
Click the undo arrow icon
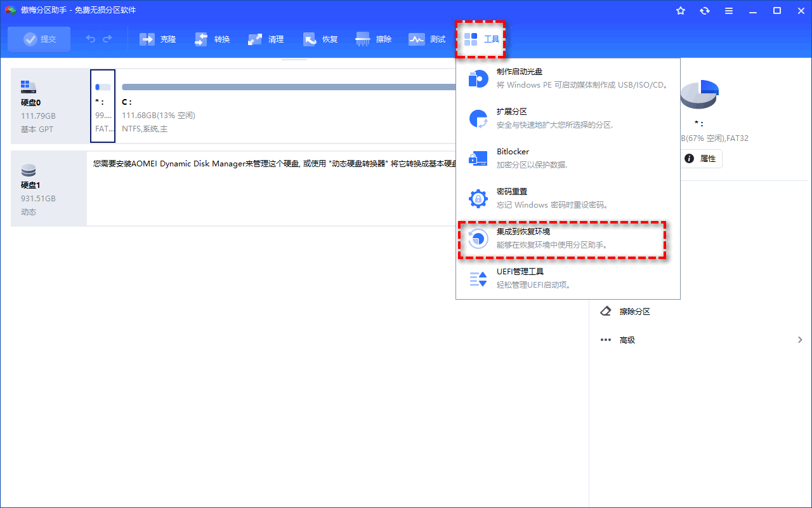coord(91,39)
